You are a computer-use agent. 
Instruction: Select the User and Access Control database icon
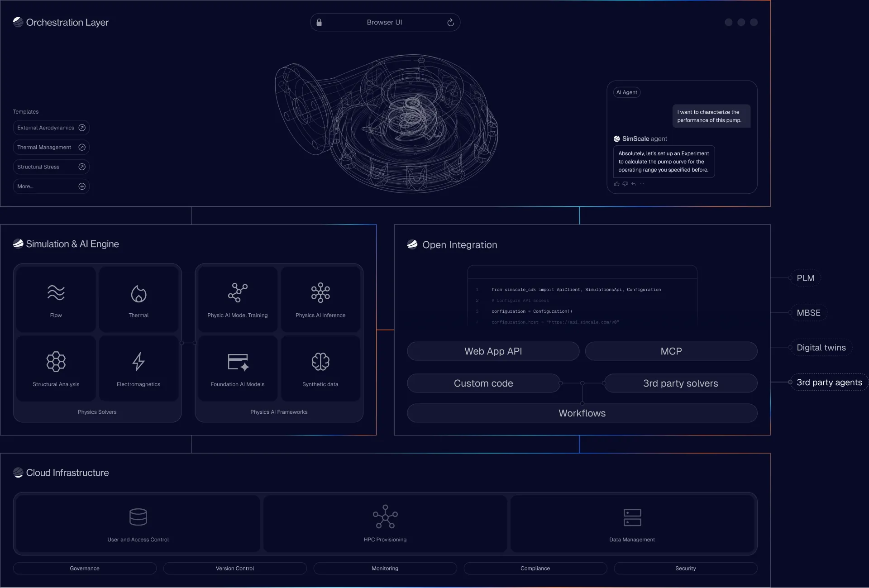click(x=138, y=517)
